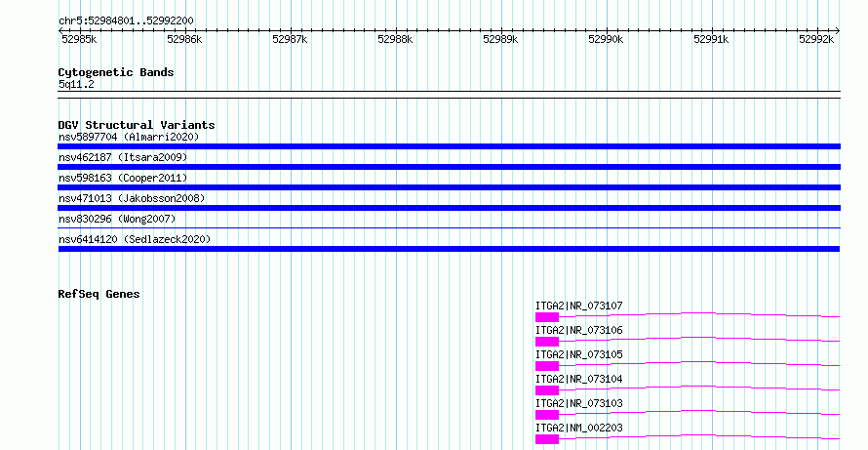This screenshot has height=450, width=868.
Task: Click the magenta exon of ITGA2|NR_073103
Action: pyautogui.click(x=547, y=415)
